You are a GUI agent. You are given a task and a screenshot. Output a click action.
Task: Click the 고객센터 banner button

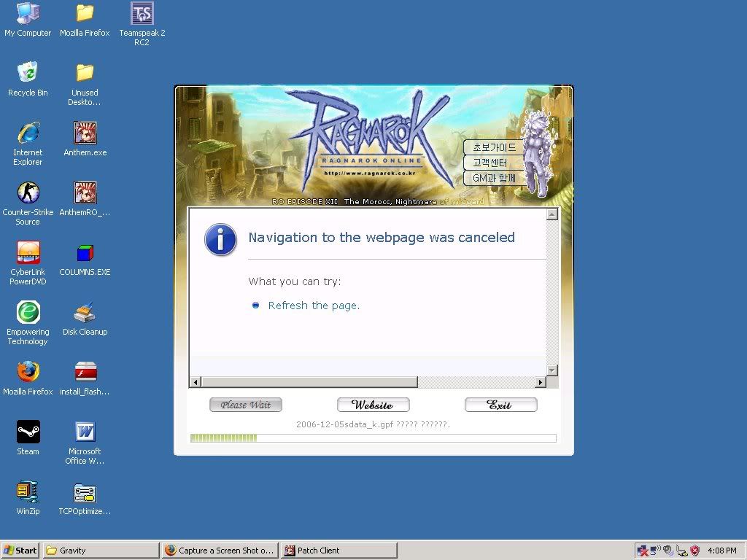(x=494, y=163)
